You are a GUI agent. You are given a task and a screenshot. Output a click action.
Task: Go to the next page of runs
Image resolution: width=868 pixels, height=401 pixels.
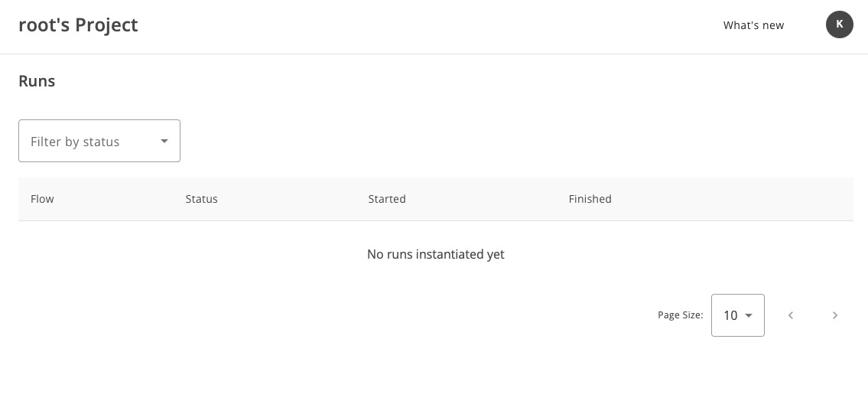[x=835, y=315]
